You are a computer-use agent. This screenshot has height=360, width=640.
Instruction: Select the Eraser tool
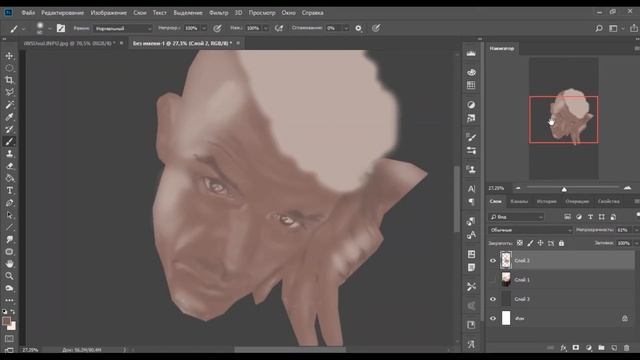9,166
